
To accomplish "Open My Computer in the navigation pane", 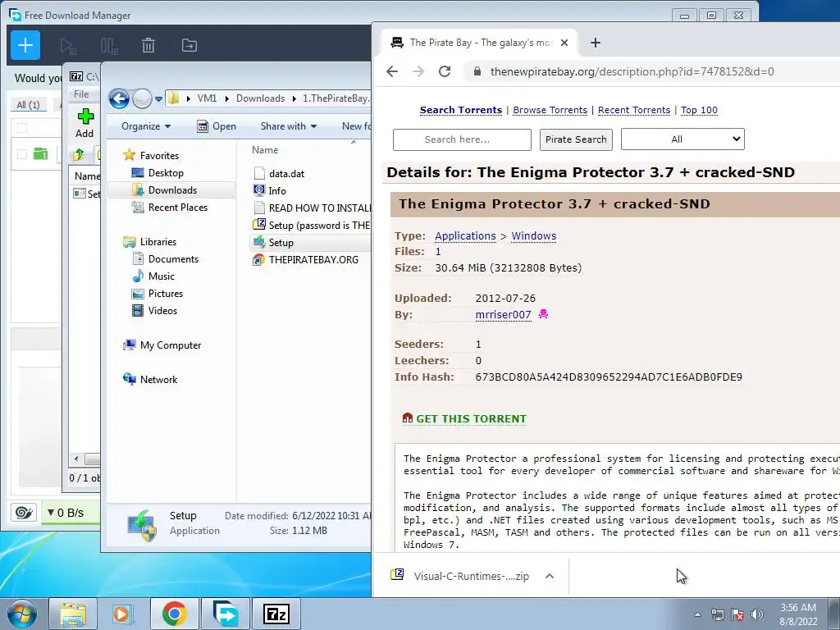I will tap(171, 345).
